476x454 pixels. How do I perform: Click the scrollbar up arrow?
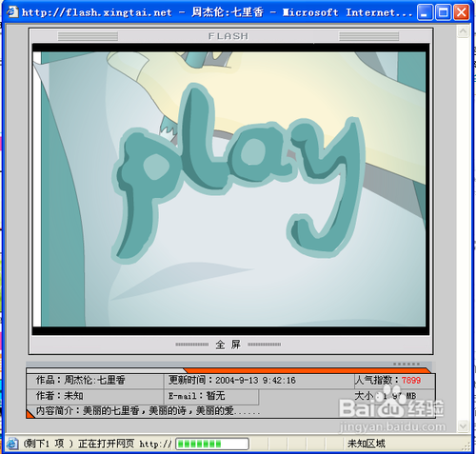click(x=463, y=31)
